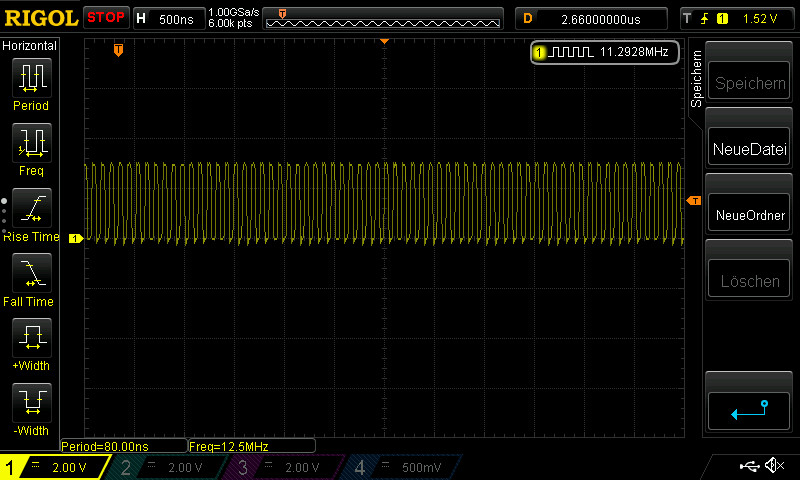The image size is (800, 480).
Task: Select the Fall Time measurement icon
Action: pyautogui.click(x=32, y=273)
